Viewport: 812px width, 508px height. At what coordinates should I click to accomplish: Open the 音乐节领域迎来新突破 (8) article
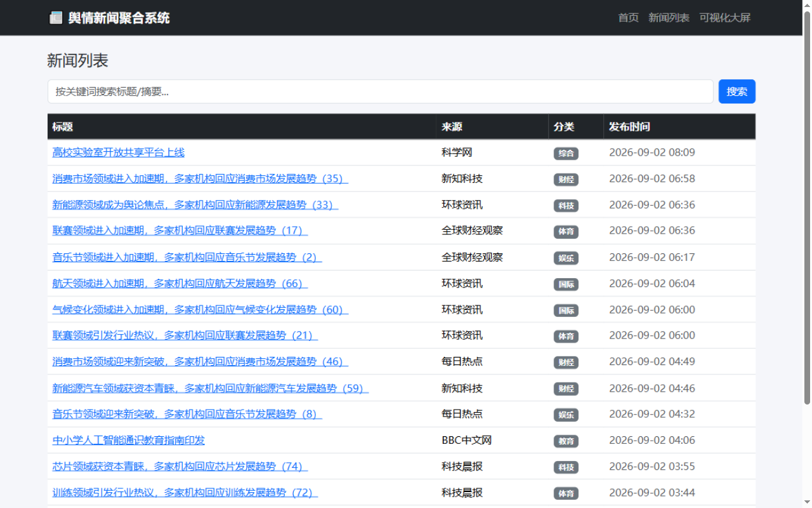pos(187,414)
